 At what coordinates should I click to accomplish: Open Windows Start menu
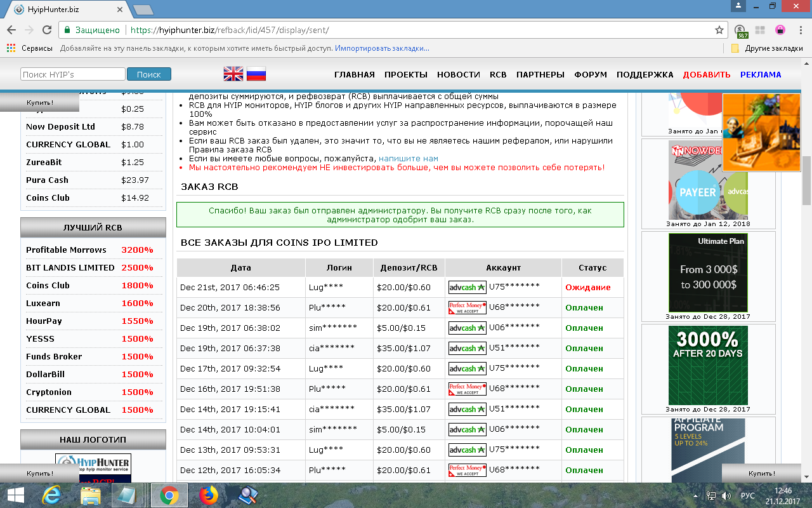15,495
